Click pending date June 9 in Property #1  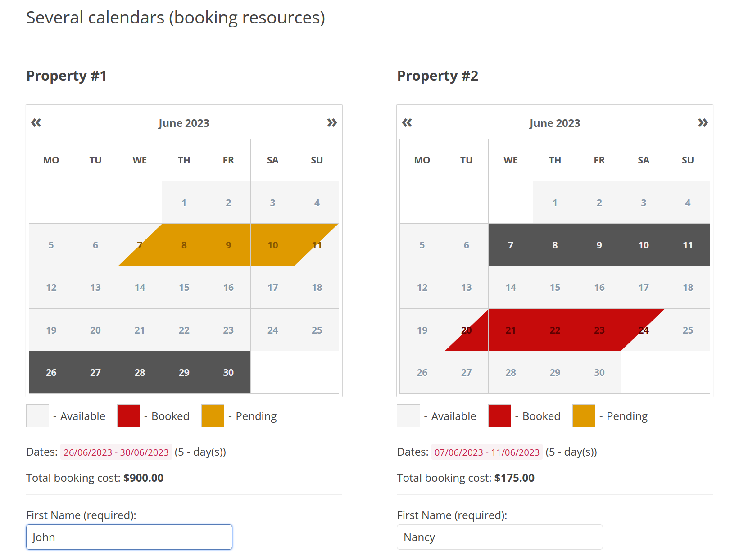(x=228, y=245)
